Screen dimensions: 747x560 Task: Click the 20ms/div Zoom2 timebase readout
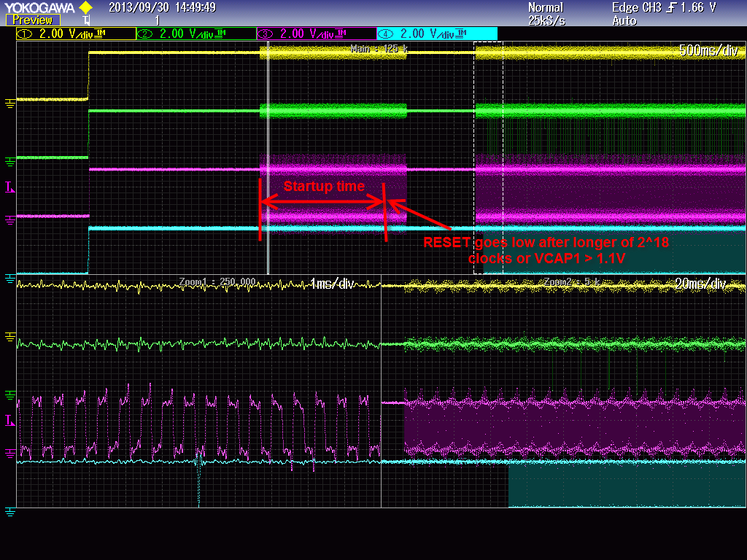tap(700, 284)
